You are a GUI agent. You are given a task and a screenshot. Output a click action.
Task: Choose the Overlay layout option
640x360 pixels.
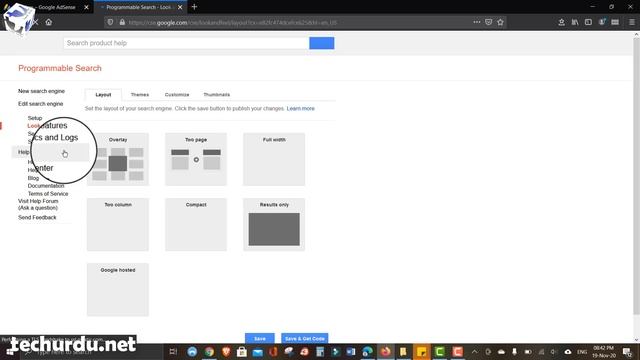coord(118,159)
